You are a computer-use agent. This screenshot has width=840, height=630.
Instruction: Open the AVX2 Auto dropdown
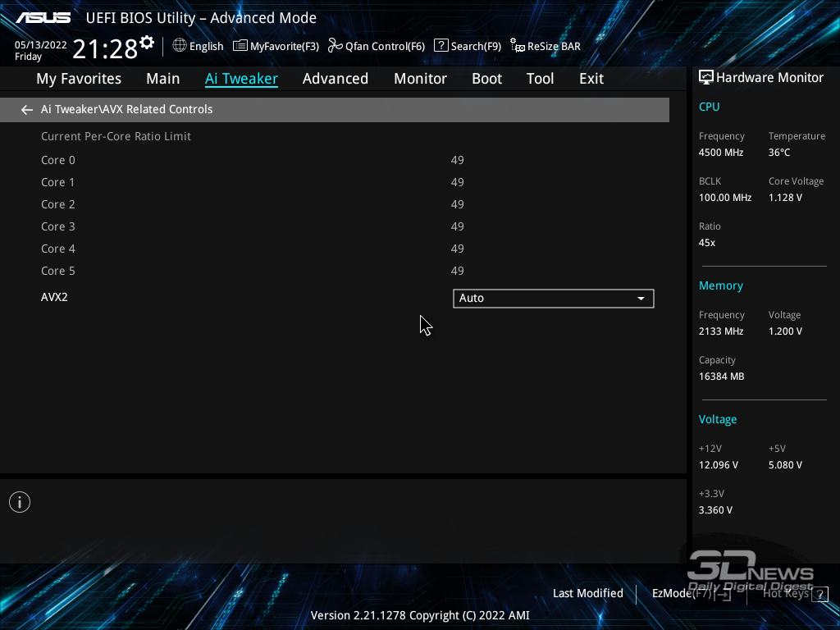[554, 299]
